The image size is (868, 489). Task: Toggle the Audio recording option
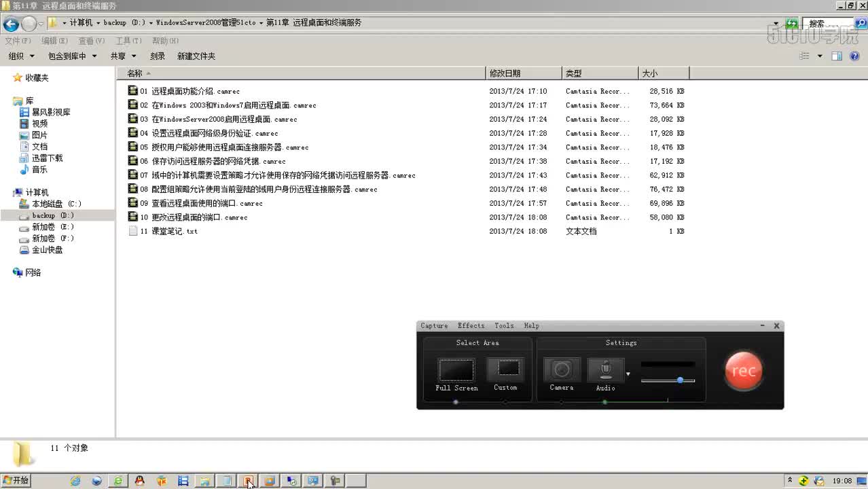[x=605, y=374]
